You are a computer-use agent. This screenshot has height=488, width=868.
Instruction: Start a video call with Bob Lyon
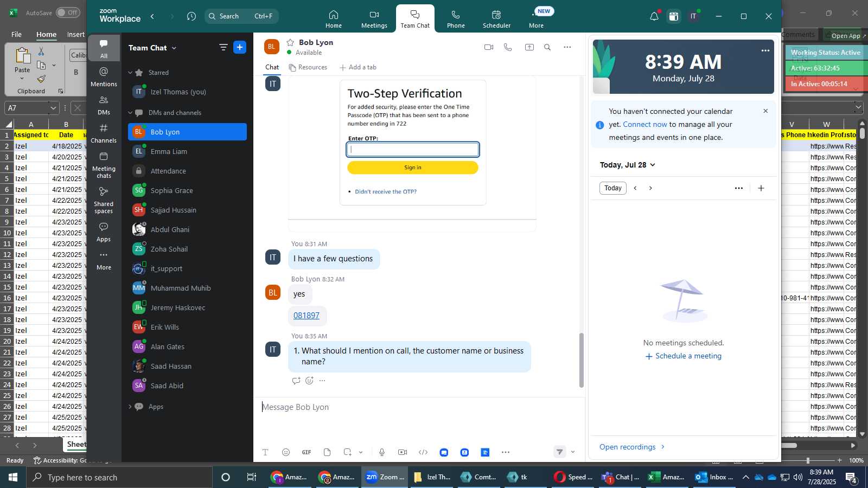click(489, 47)
